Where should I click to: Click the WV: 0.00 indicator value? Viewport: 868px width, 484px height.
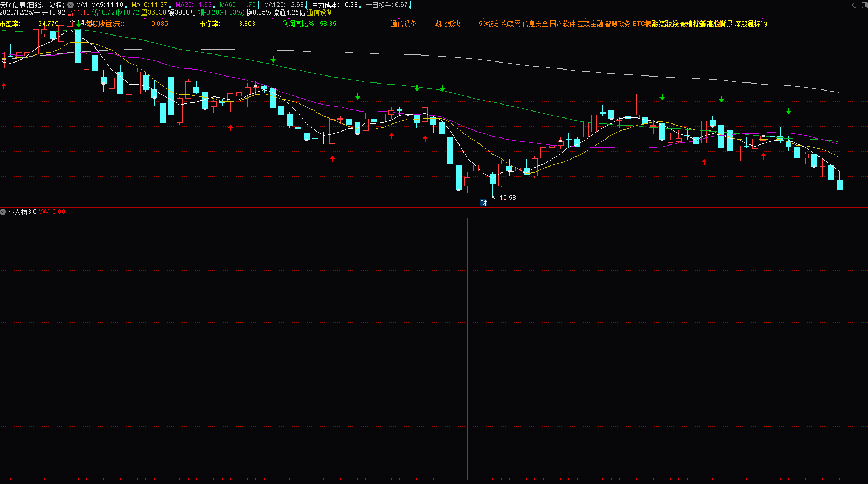point(52,212)
